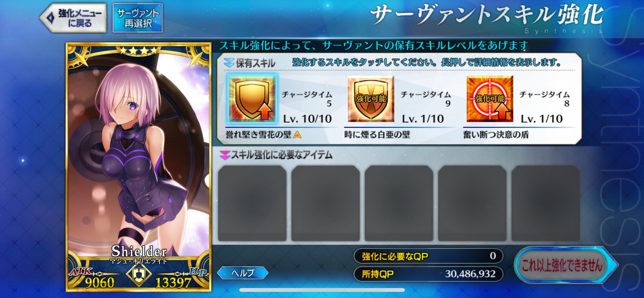Tap the four-star rarity row on card
The height and width of the screenshot is (298, 644).
pyautogui.click(x=139, y=51)
